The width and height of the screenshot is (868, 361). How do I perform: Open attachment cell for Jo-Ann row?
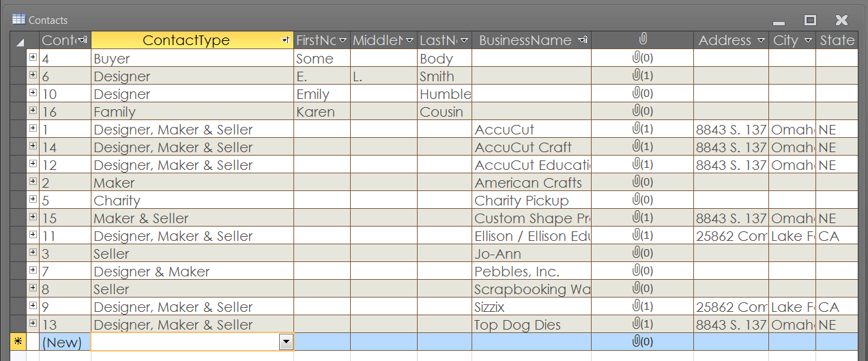(642, 254)
